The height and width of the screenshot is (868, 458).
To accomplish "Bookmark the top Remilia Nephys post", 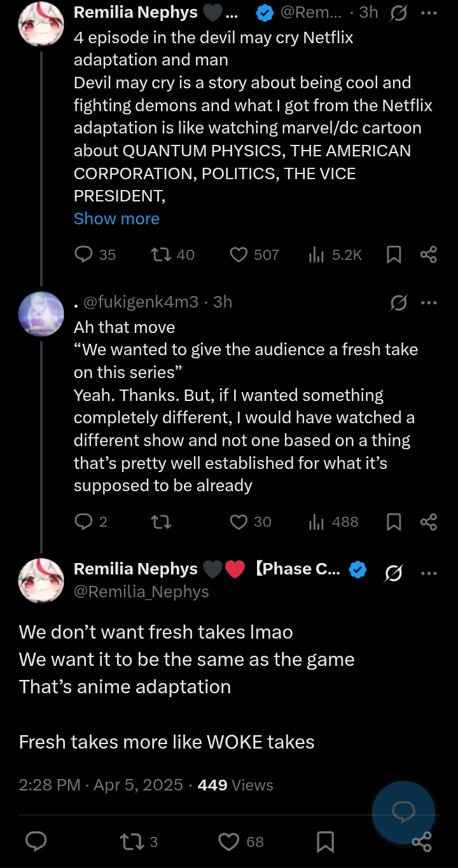I will click(394, 255).
